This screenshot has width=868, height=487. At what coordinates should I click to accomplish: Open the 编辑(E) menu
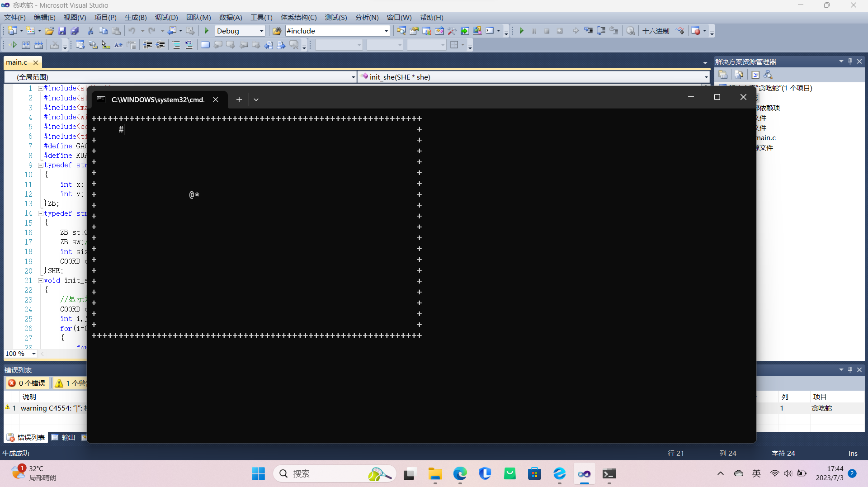tap(44, 17)
